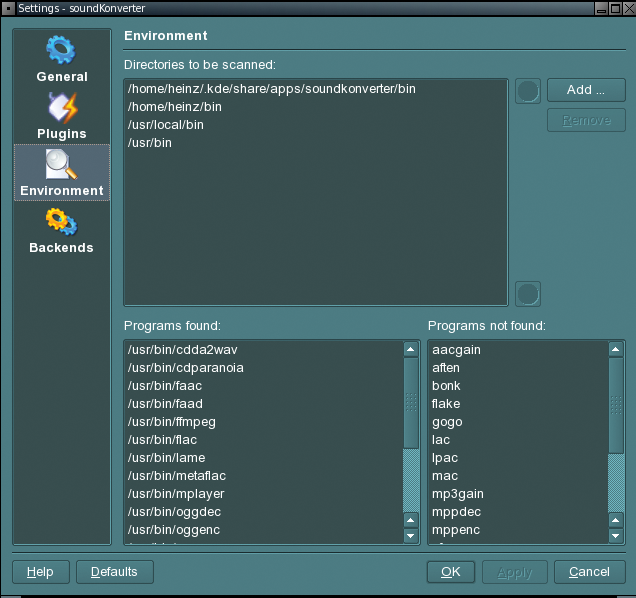Move directory up with upper round button
Viewport: 636px width, 598px height.
tap(528, 91)
